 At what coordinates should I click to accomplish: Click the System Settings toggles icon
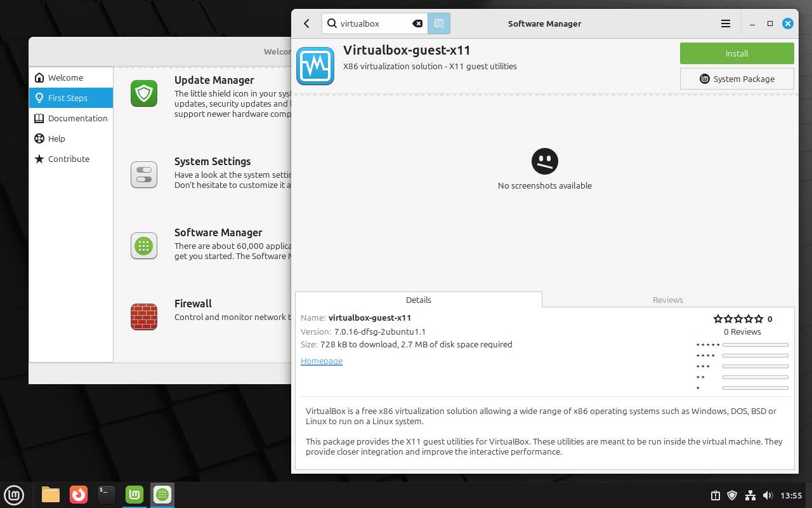pos(144,175)
